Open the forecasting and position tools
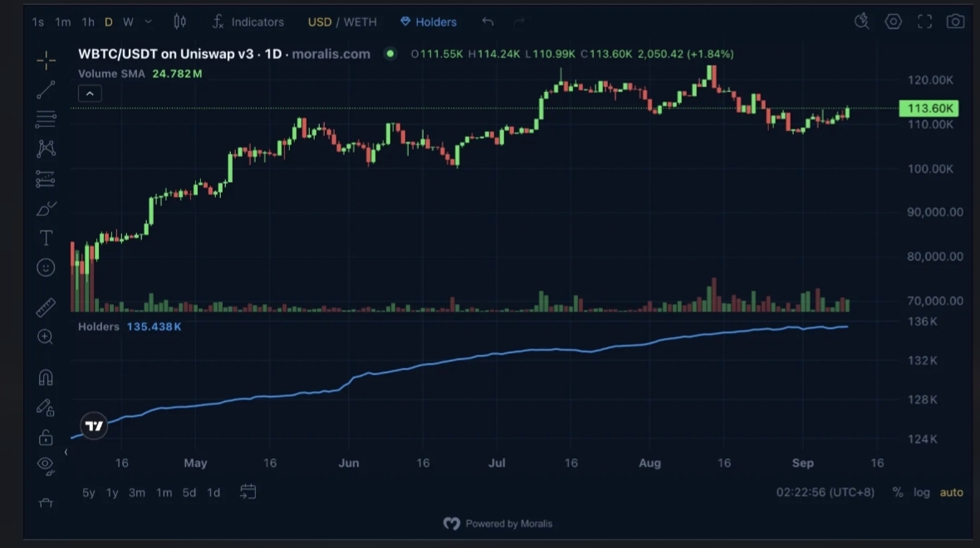 [x=46, y=179]
